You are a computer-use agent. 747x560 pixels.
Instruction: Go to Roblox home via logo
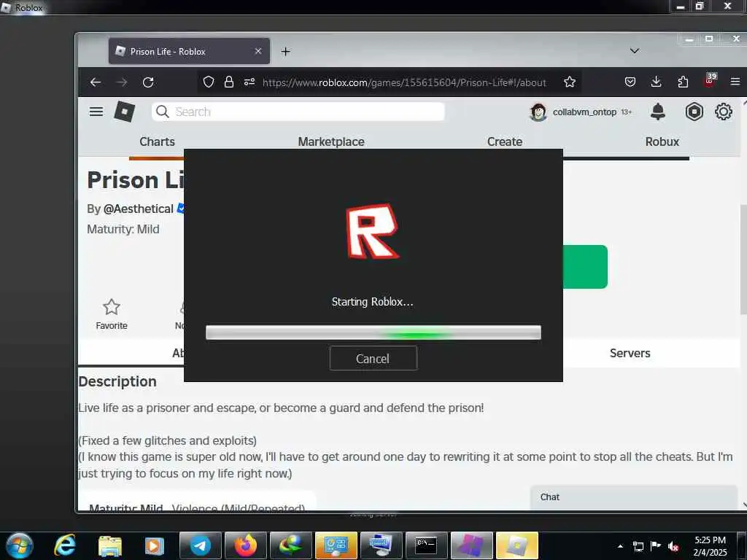coord(124,112)
